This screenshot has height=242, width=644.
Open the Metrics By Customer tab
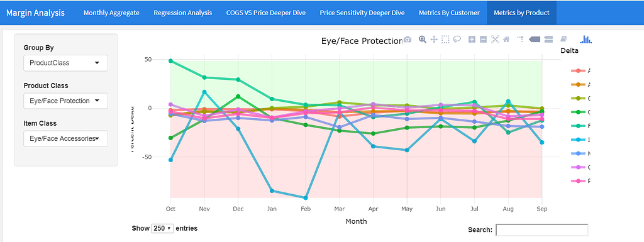coord(449,13)
